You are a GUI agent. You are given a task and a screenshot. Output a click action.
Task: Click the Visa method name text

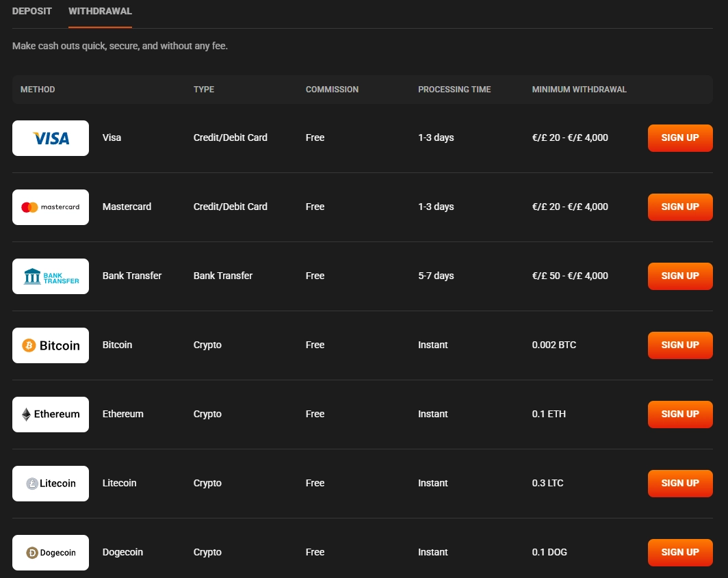pos(112,138)
